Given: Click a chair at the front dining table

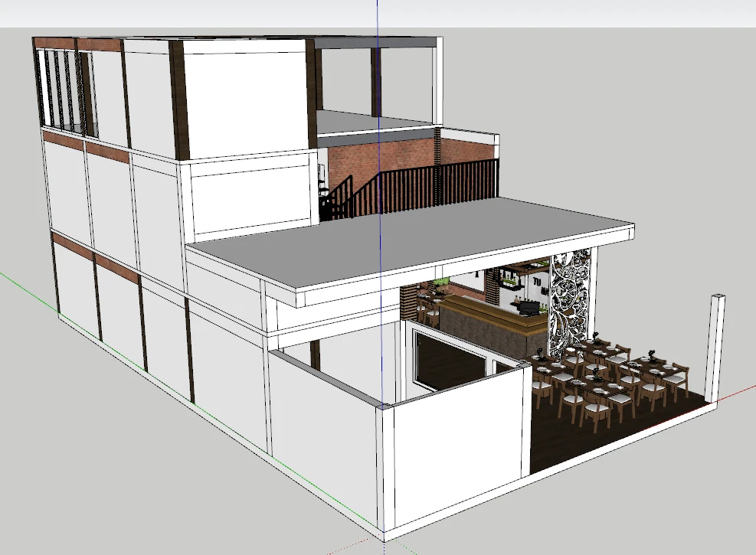Looking at the screenshot, I should [x=596, y=410].
